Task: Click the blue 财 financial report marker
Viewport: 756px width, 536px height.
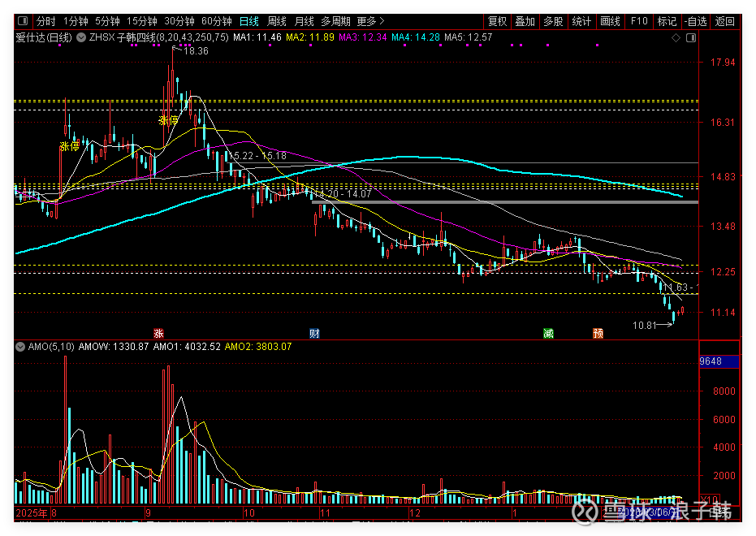Action: point(314,333)
